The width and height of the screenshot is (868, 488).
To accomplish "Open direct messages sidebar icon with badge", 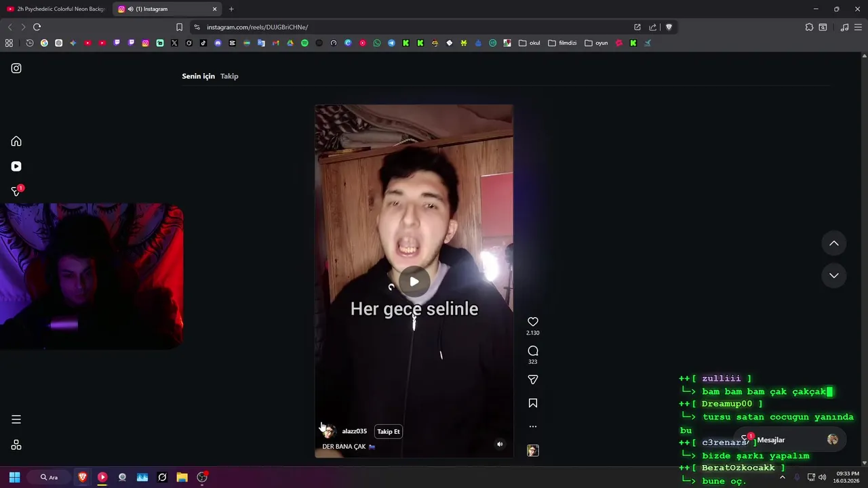I will pos(16,191).
